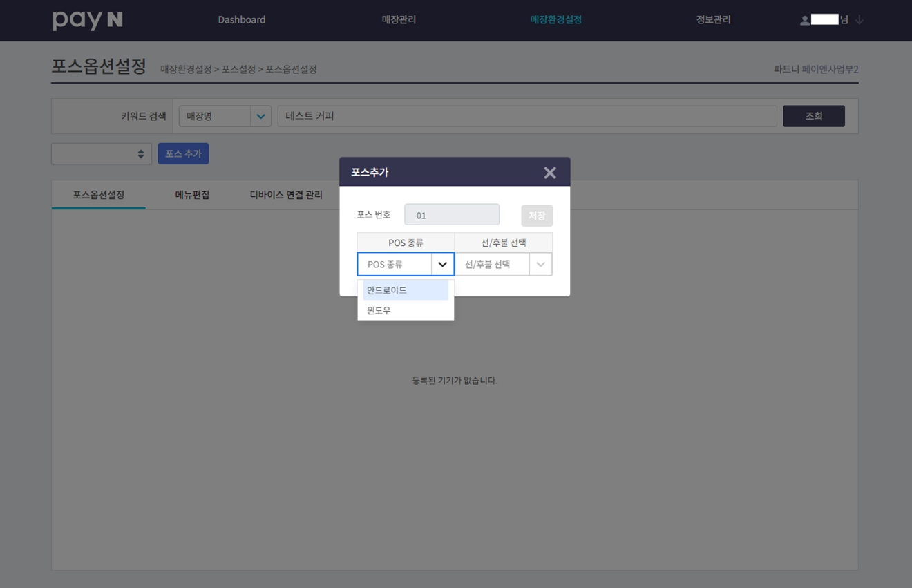Click the 조회 search button
Screen dimensions: 912x588
pyautogui.click(x=814, y=116)
